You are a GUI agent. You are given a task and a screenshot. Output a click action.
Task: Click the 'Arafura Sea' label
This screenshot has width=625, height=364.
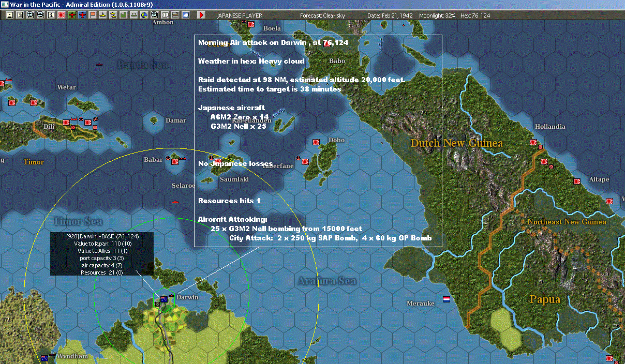tap(327, 281)
